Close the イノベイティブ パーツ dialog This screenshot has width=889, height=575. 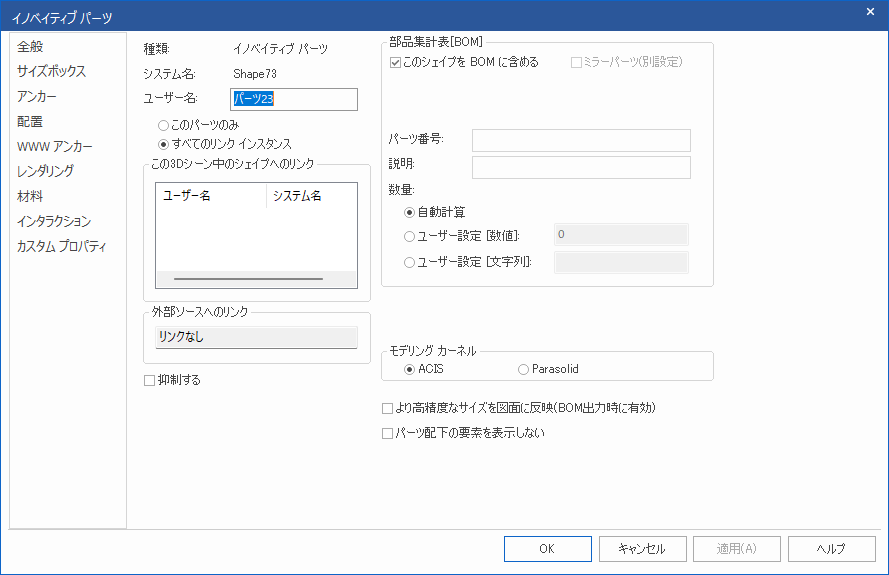870,12
